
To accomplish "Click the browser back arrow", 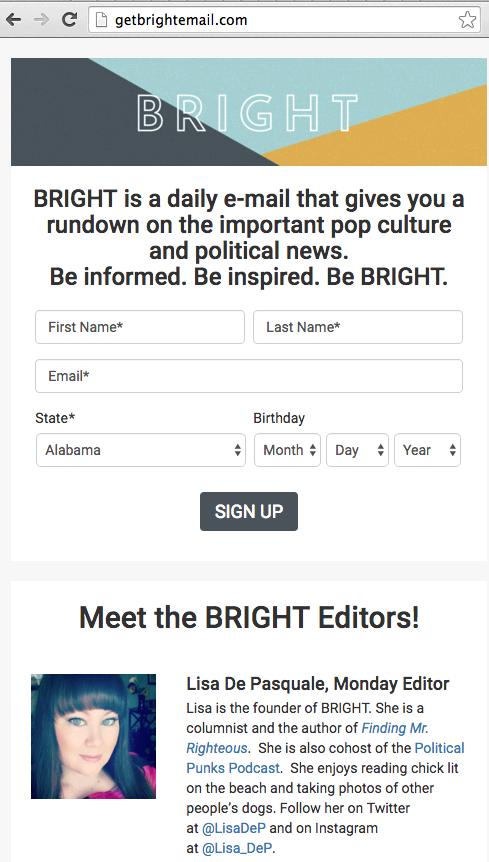I will click(14, 20).
